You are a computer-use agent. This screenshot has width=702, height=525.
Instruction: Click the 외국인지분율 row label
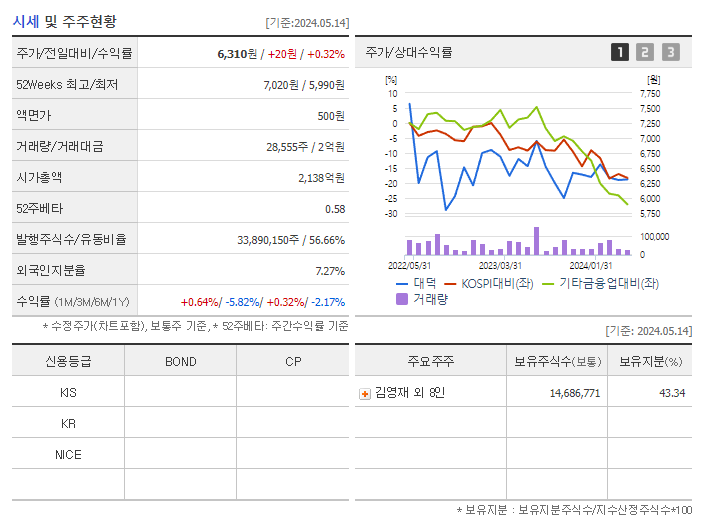click(51, 270)
